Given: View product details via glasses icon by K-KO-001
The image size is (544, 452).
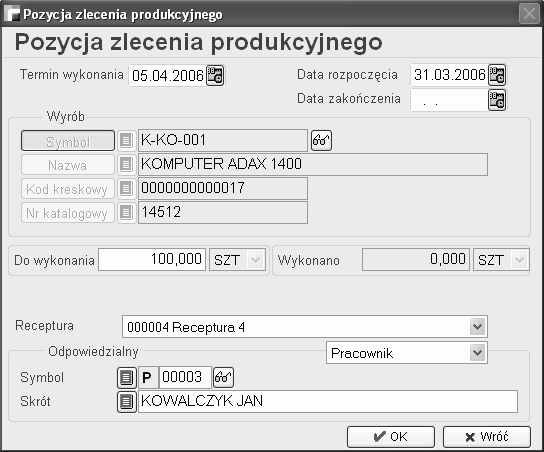Looking at the screenshot, I should pos(321,140).
